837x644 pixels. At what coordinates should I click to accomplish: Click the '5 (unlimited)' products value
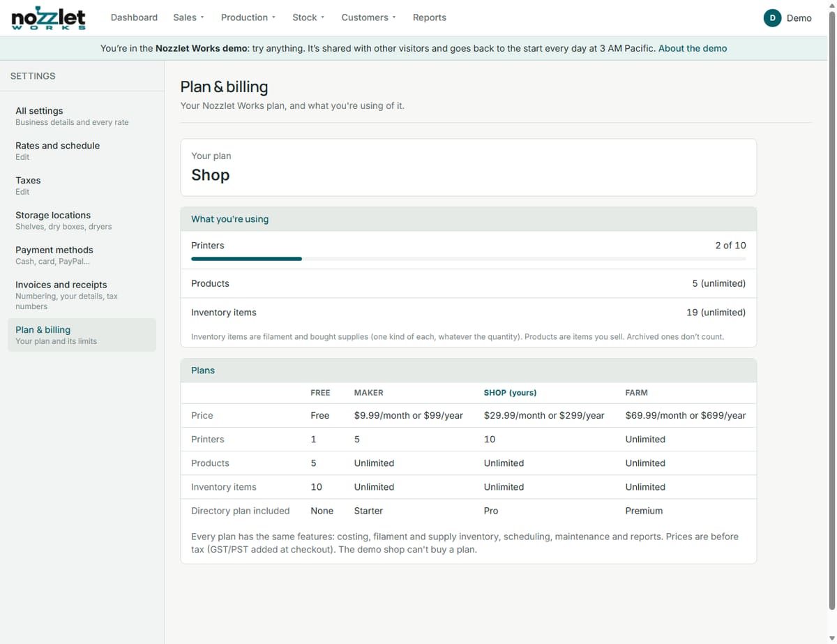coord(719,283)
